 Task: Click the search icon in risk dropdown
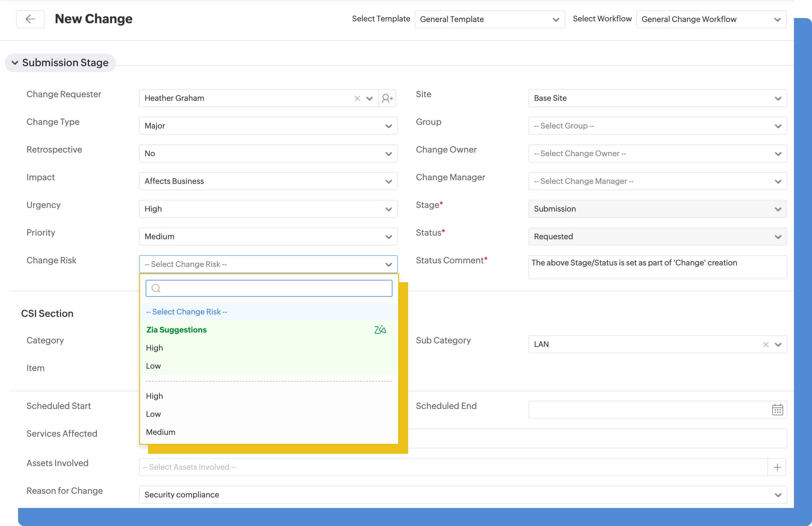[x=156, y=289]
